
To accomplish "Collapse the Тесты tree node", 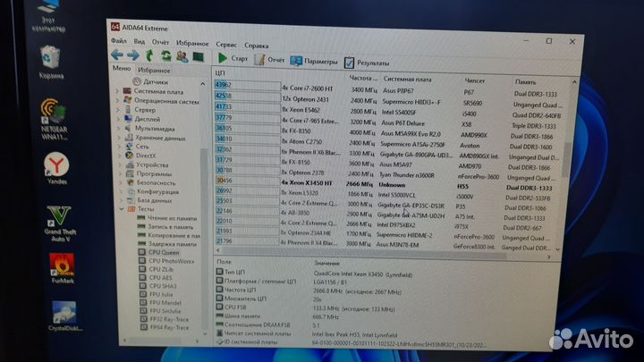I will [118, 209].
